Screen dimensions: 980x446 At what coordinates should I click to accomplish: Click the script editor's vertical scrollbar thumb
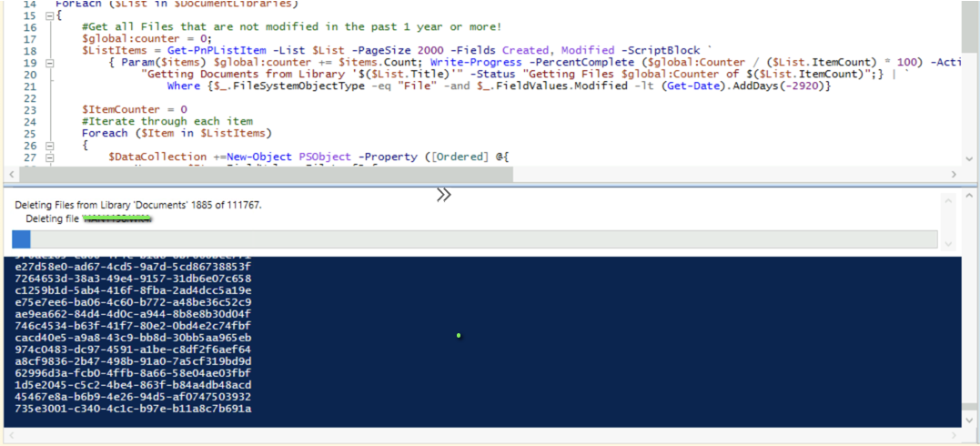tap(971, 27)
